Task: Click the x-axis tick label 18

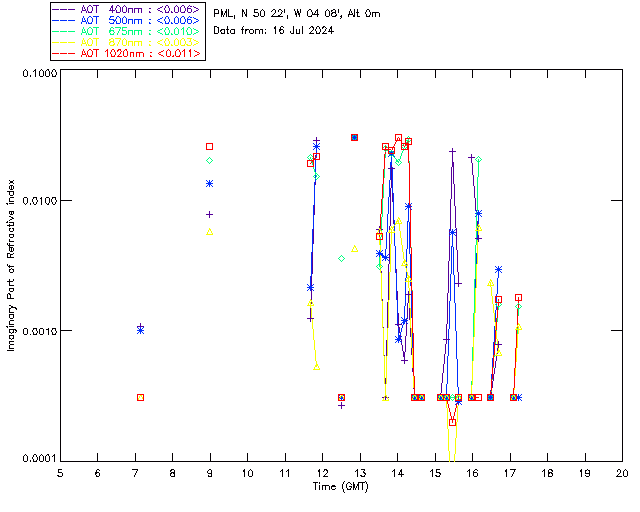Action: click(x=547, y=474)
